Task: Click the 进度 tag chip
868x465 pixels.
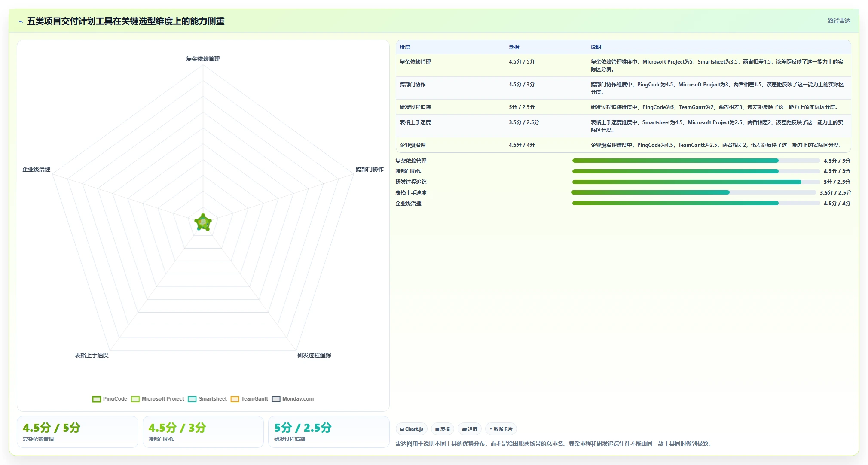Action: point(470,429)
